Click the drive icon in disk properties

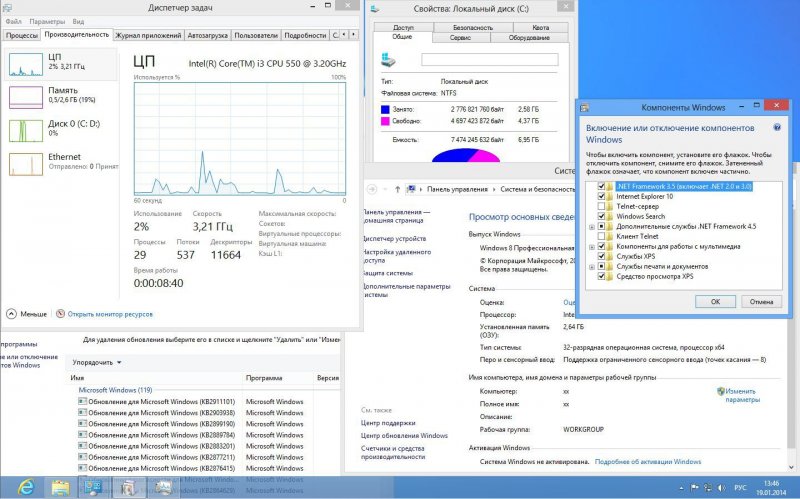coord(388,60)
